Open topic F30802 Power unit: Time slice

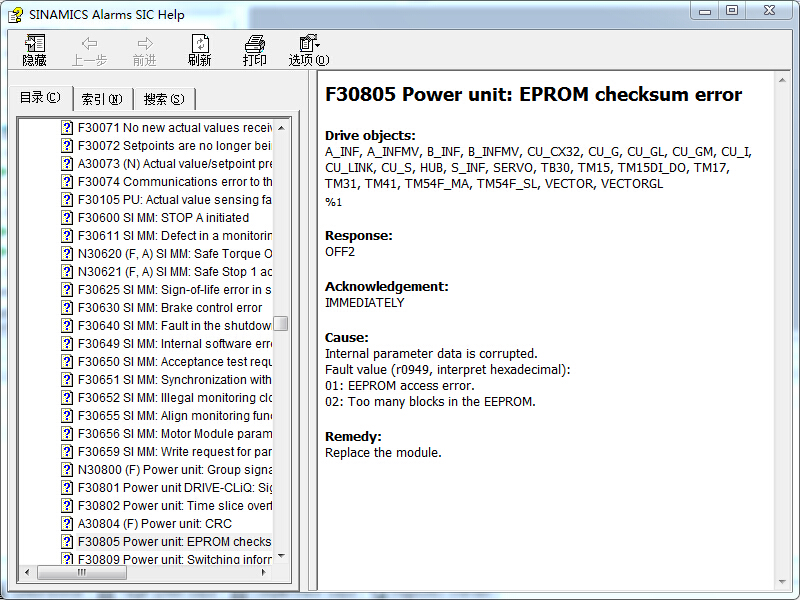coord(174,505)
